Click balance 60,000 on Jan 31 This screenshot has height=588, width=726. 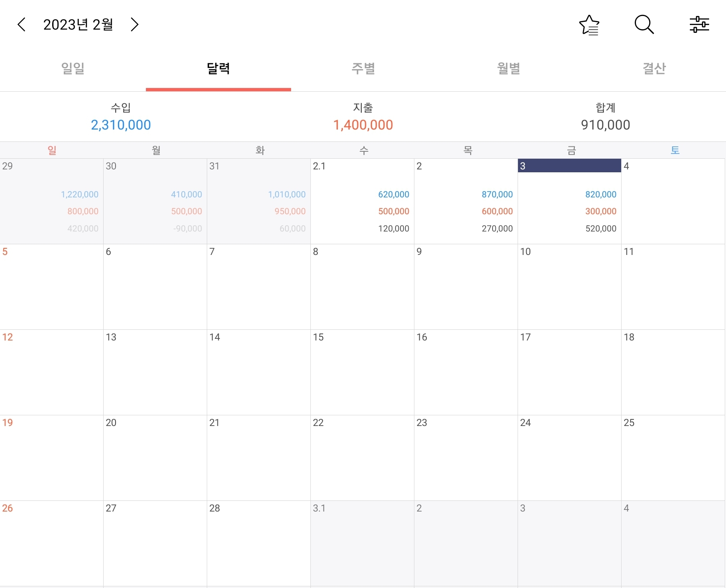tap(292, 229)
